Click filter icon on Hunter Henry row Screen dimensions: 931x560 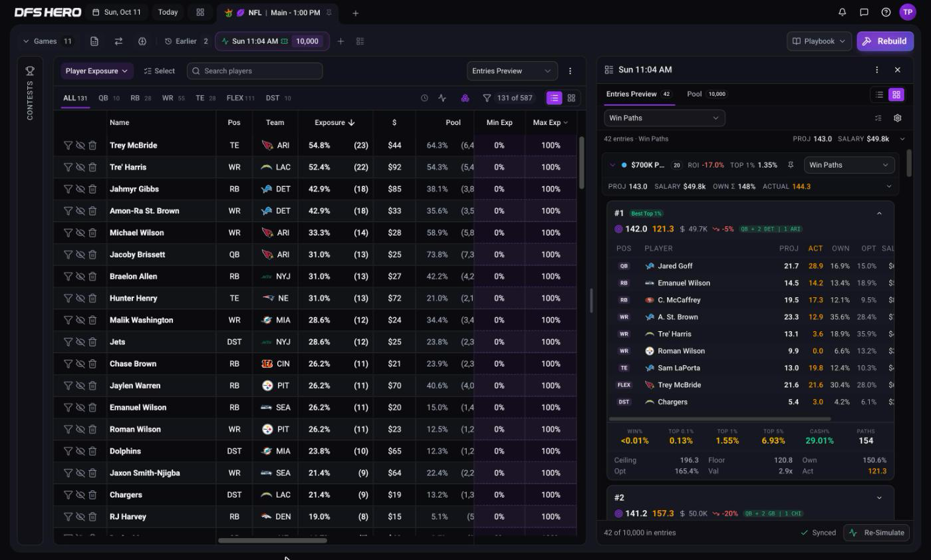pos(68,298)
